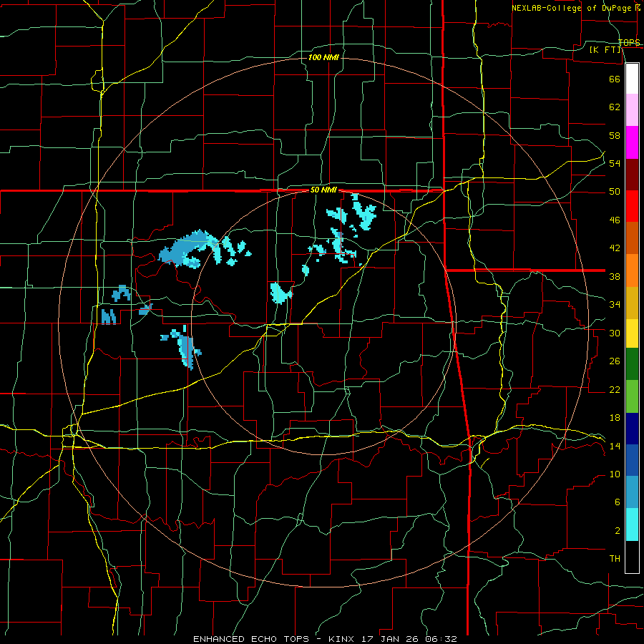
Task: Click the light pink legend swatch
Action: point(632,109)
